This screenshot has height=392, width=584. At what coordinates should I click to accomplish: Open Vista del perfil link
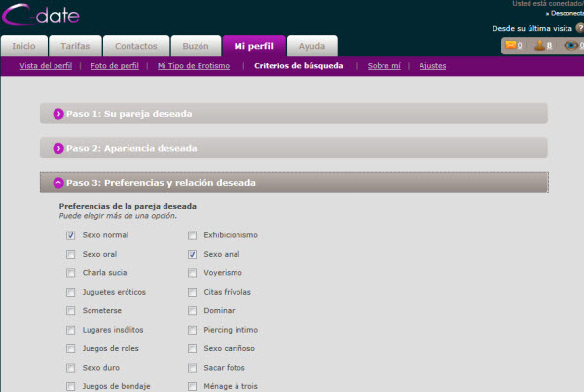[46, 66]
